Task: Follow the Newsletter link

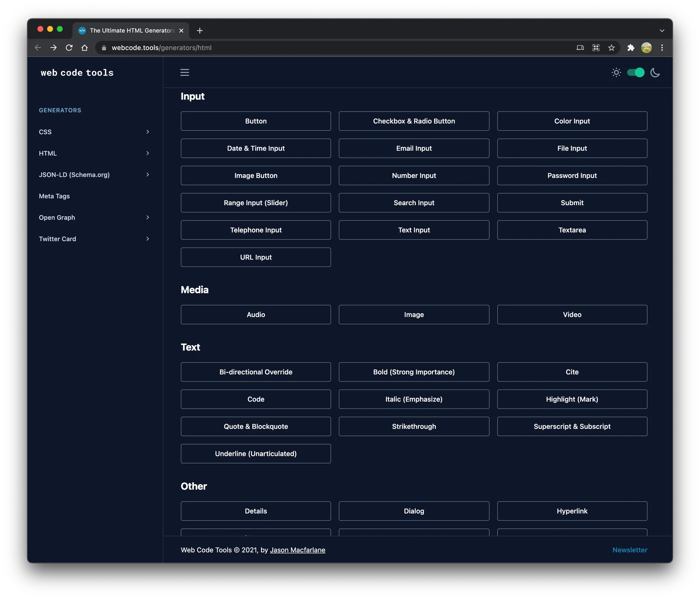Action: coord(630,550)
